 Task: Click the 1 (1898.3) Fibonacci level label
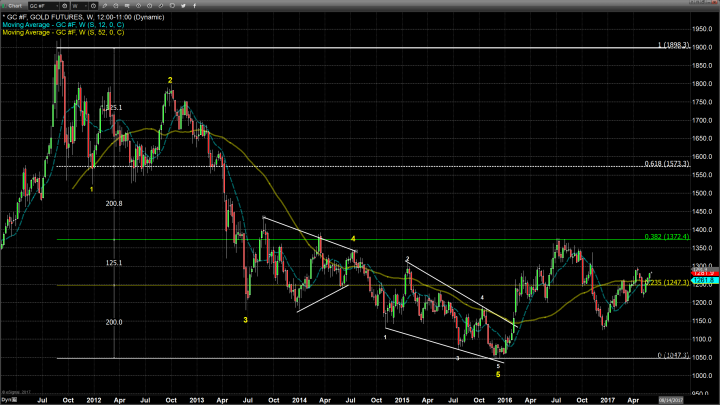click(673, 45)
